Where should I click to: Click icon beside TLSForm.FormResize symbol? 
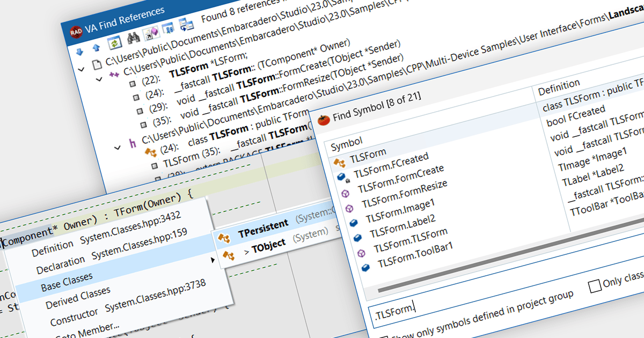[x=350, y=208]
